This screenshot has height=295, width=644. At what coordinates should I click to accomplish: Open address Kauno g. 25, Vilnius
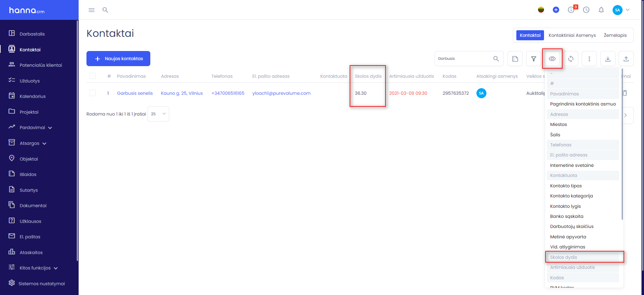tap(182, 93)
